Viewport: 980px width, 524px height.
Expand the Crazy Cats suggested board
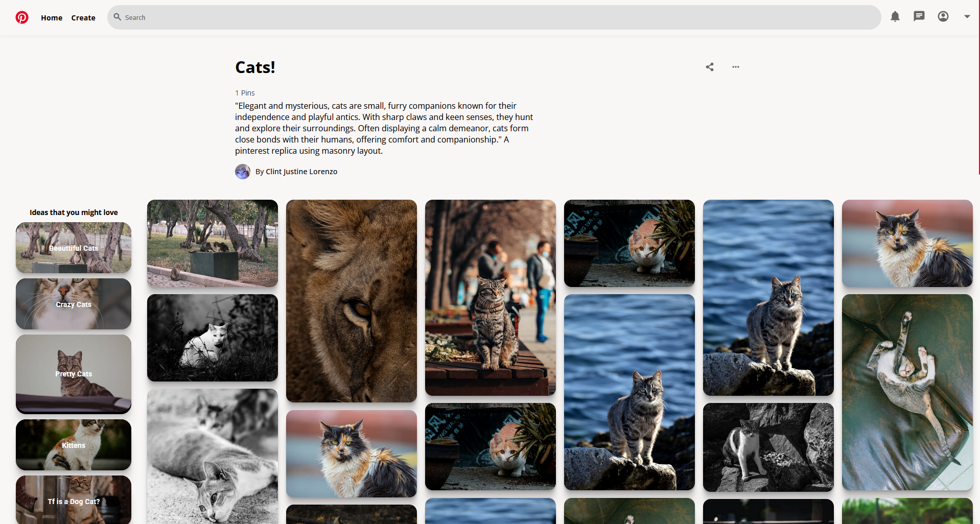73,304
